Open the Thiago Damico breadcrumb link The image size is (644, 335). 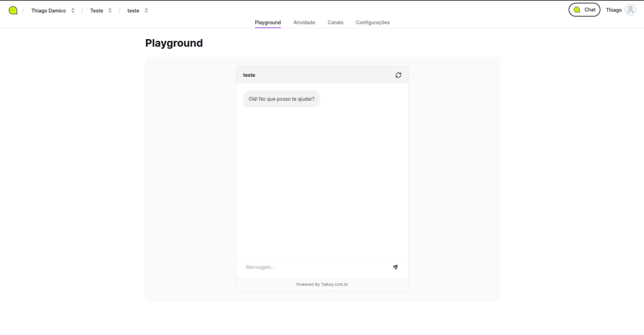click(x=48, y=11)
